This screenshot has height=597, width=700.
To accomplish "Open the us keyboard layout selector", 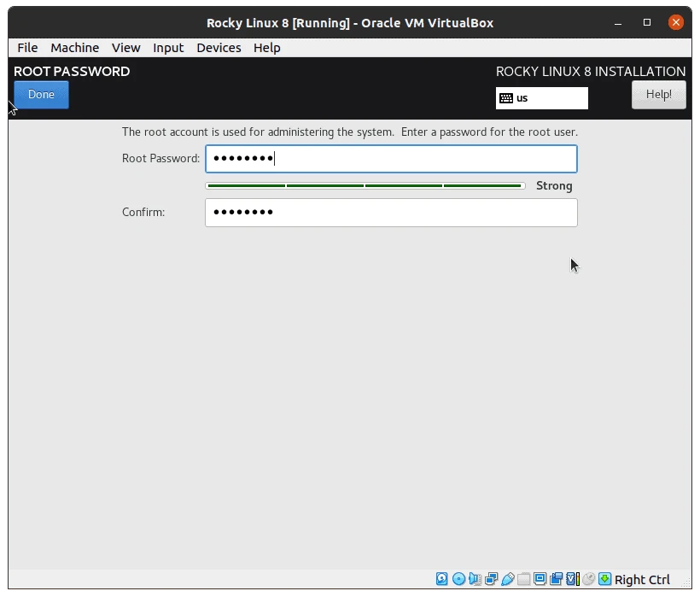I will (x=541, y=98).
